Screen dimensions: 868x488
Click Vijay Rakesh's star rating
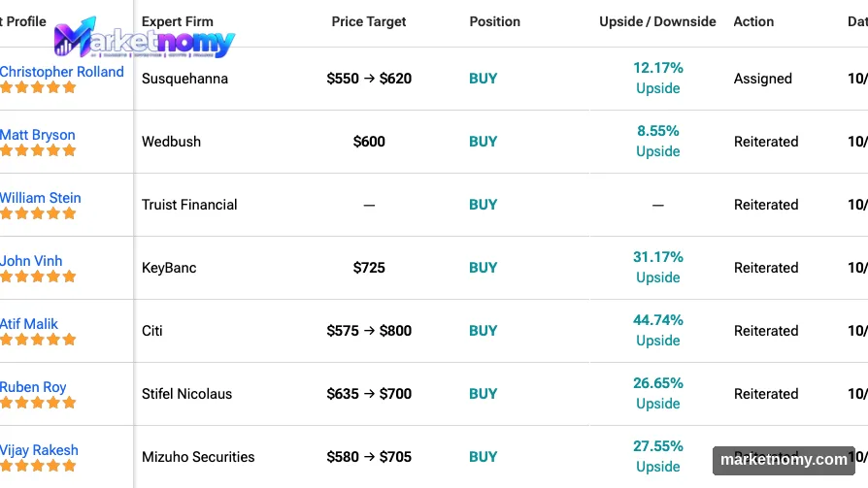point(38,466)
